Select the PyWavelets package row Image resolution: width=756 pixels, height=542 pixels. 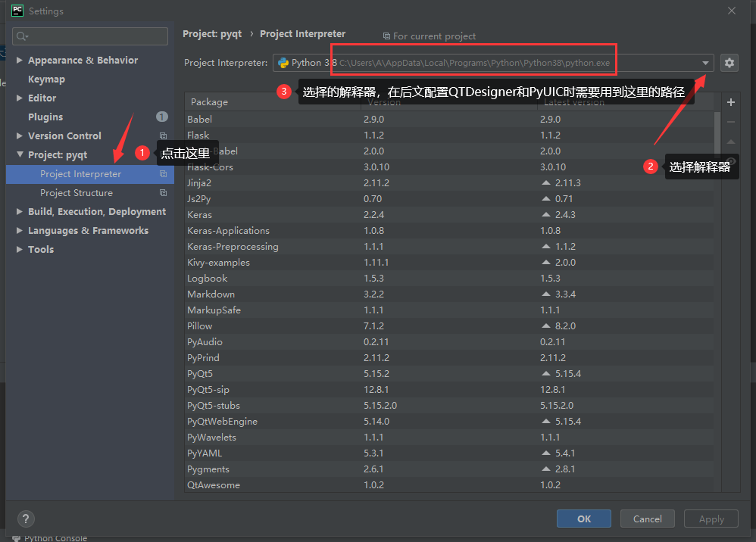coord(449,437)
